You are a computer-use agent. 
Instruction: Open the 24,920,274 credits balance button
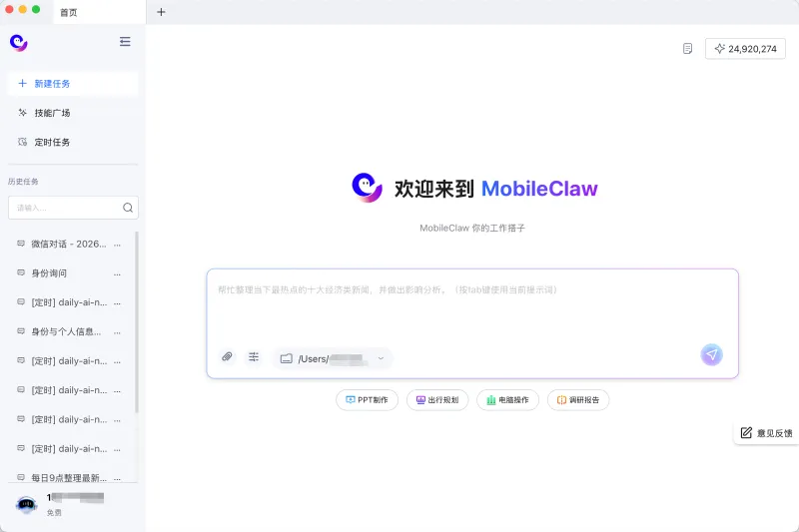click(x=745, y=48)
